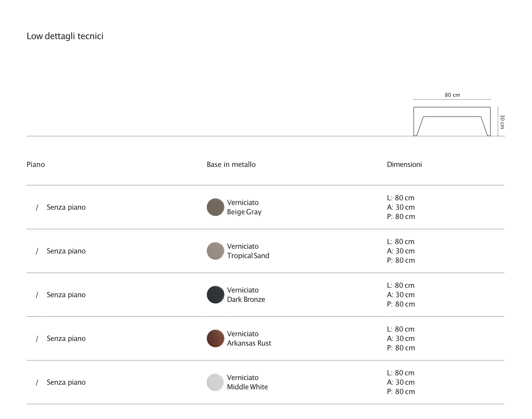Click the dimensions text in Dark Bronze row
The height and width of the screenshot is (419, 532).
(x=401, y=294)
